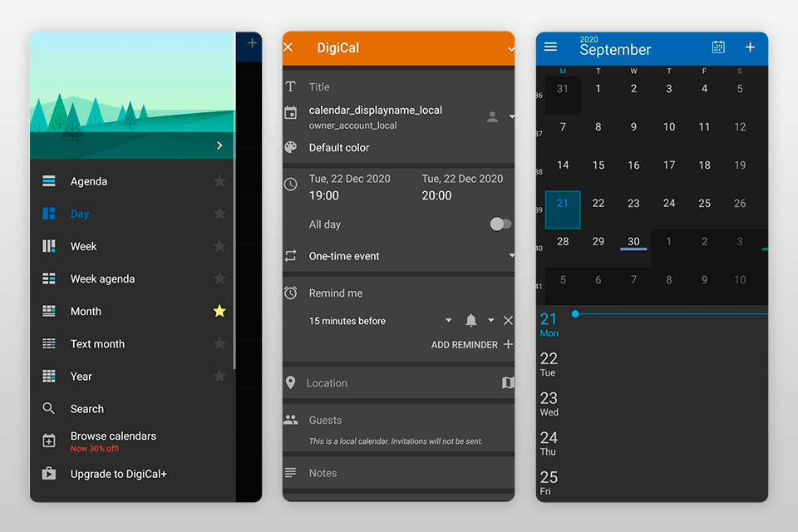Select the Agenda view icon
Viewport: 798px width, 532px height.
coord(48,180)
